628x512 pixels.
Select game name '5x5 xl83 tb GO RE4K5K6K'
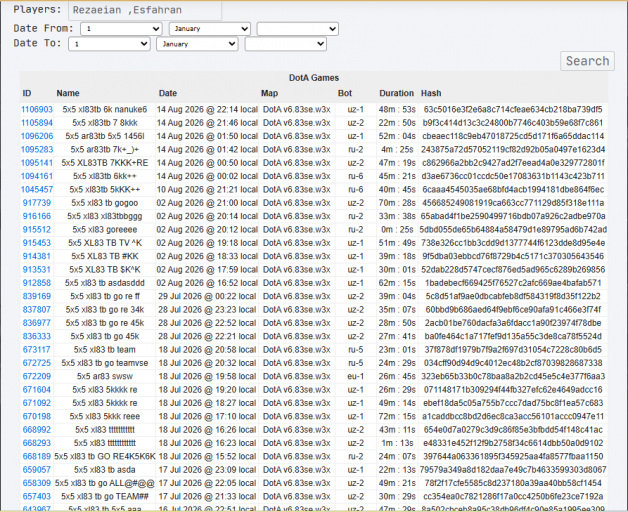tap(105, 456)
